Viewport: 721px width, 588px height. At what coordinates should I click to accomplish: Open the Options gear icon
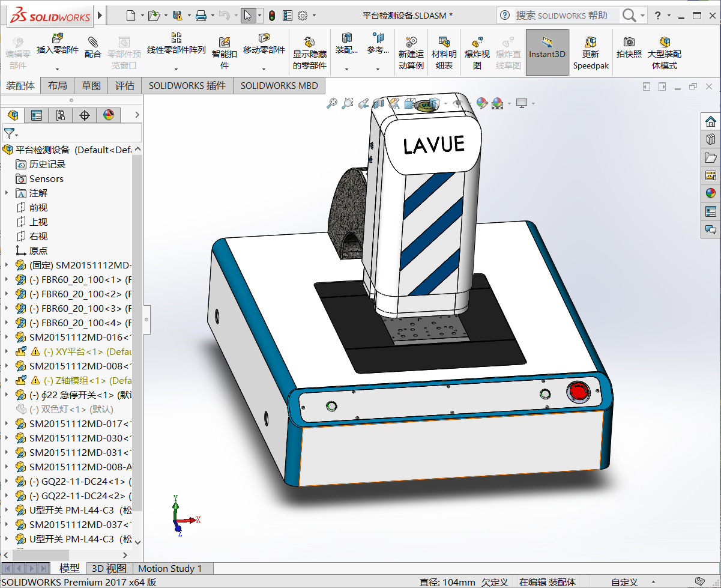[303, 16]
